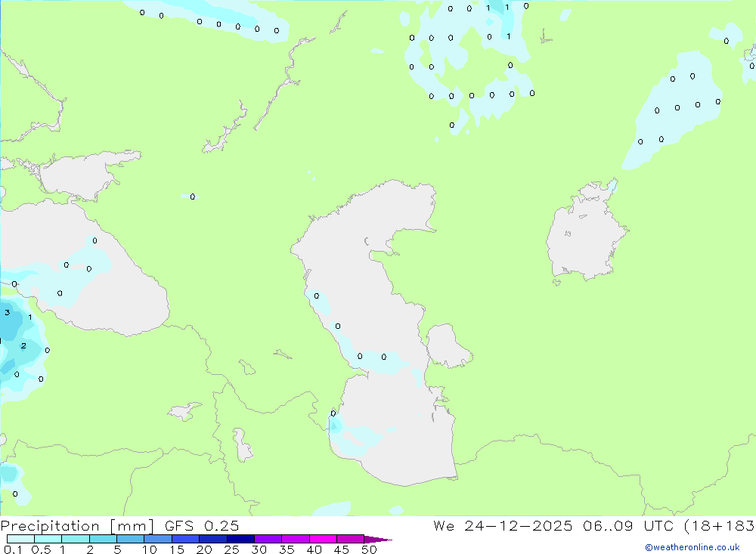Click the 30–35 mm purple legend box

(x=268, y=539)
